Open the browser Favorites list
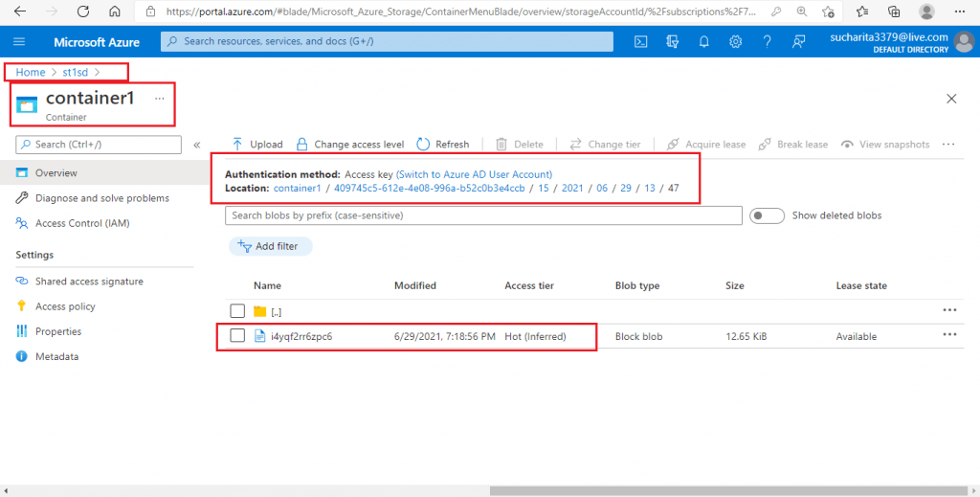 pos(862,11)
